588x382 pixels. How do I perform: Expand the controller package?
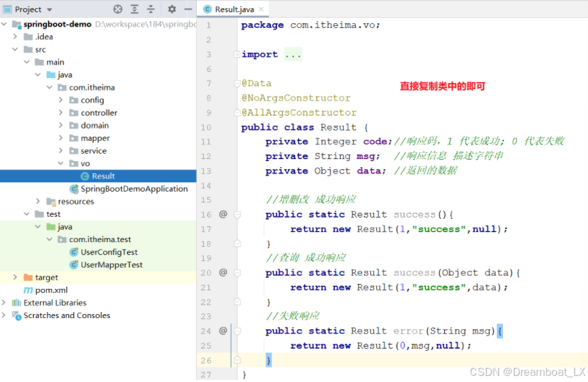[60, 113]
